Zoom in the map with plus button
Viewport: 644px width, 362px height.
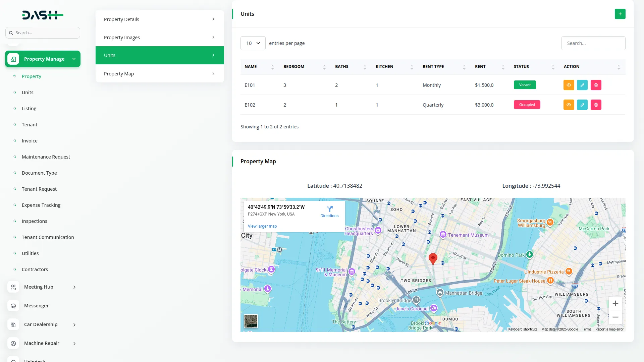point(615,304)
